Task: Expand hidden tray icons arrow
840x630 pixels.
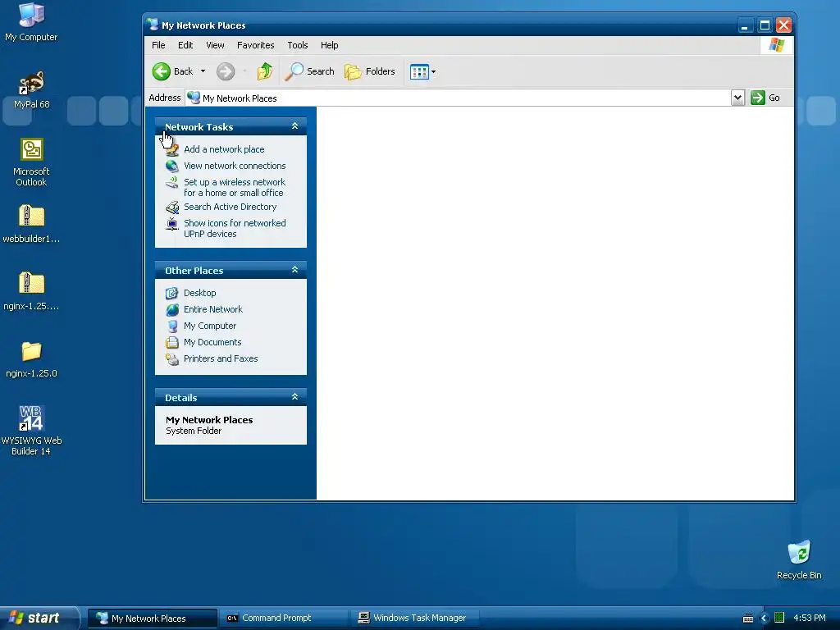Action: click(x=765, y=619)
